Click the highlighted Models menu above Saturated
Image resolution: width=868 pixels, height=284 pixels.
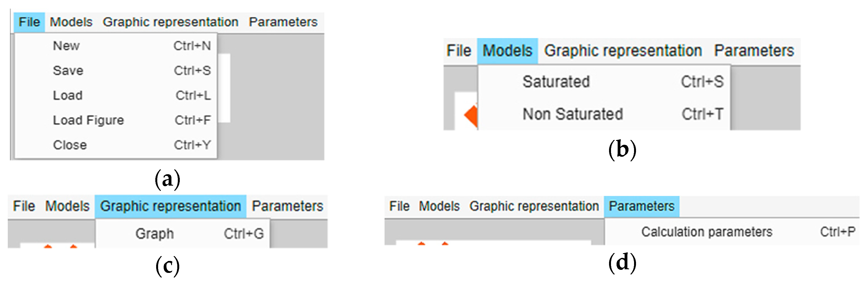[x=507, y=51]
